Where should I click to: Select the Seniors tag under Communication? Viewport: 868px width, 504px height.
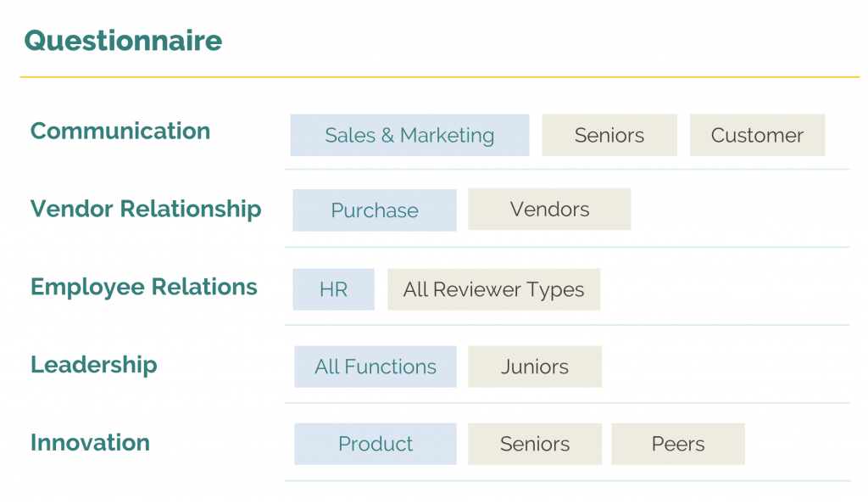(x=609, y=135)
